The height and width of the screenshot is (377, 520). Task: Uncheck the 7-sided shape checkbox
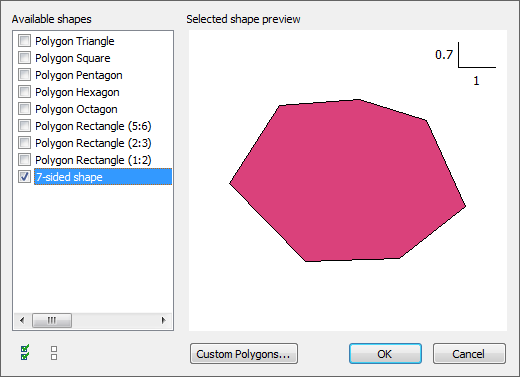tap(24, 177)
